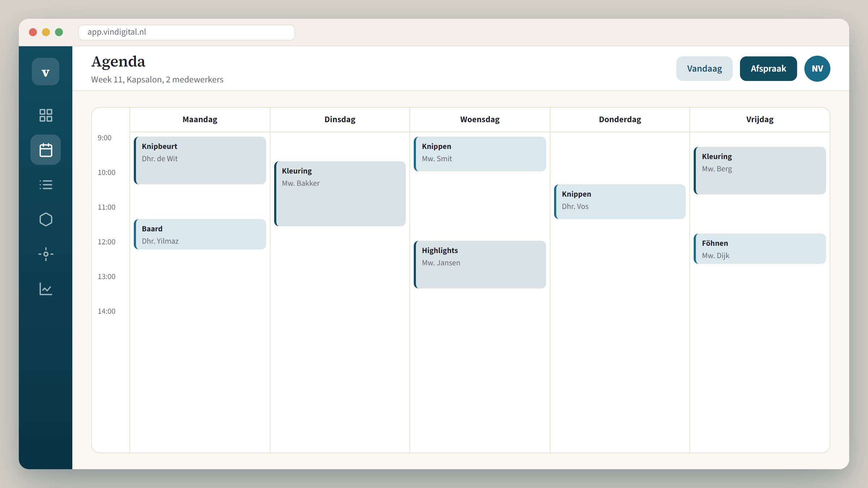This screenshot has width=868, height=488.
Task: Select the Vrijdag column header
Action: click(x=760, y=119)
